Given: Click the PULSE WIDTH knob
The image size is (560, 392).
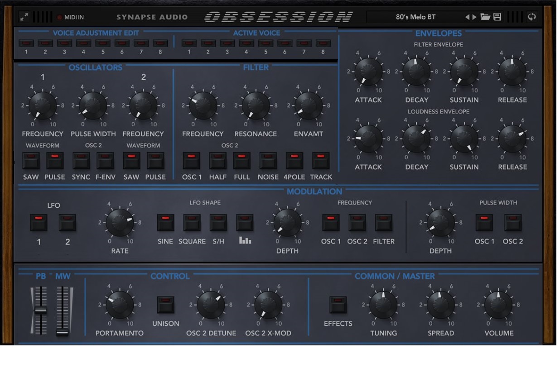Looking at the screenshot, I should tap(93, 105).
